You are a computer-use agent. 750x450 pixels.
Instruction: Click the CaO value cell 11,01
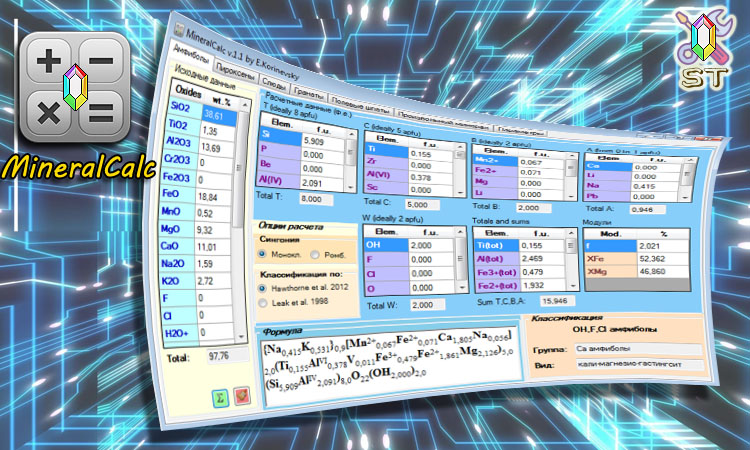click(213, 247)
